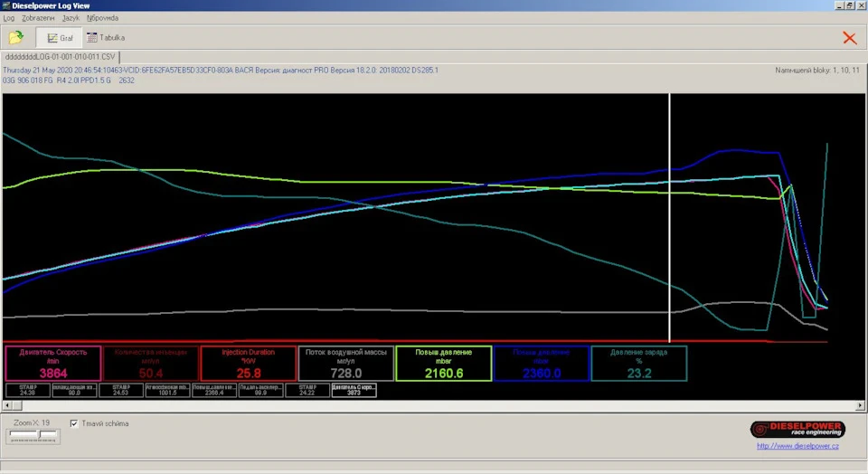
Task: Click the scrollbar left arrow
Action: click(7, 406)
